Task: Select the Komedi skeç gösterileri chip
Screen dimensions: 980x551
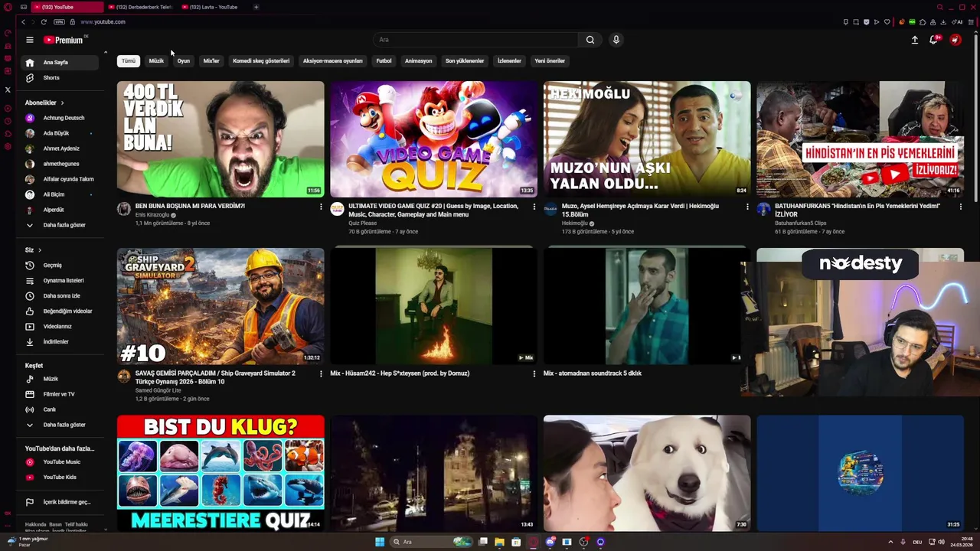Action: (x=261, y=60)
